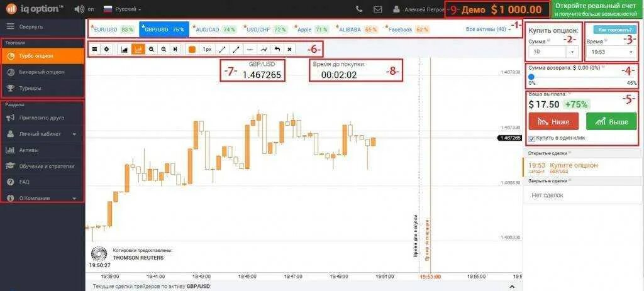This screenshot has width=644, height=291.
Task: Open user profile Алексей Петров
Action: coord(419,9)
